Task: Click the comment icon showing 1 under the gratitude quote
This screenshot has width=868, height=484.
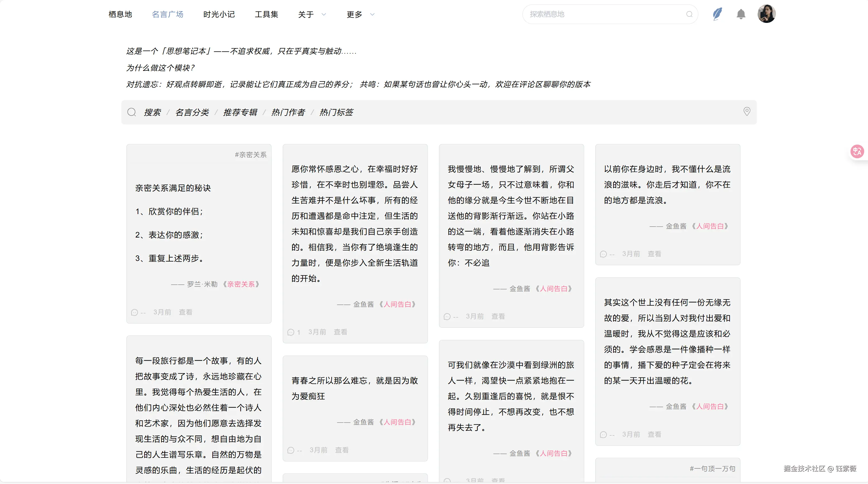Action: pyautogui.click(x=291, y=332)
